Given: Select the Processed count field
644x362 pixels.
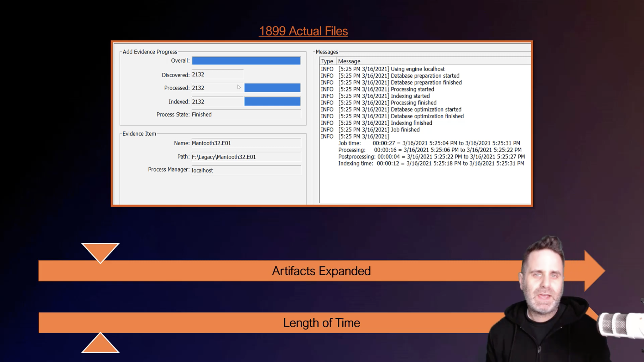Looking at the screenshot, I should (x=217, y=88).
